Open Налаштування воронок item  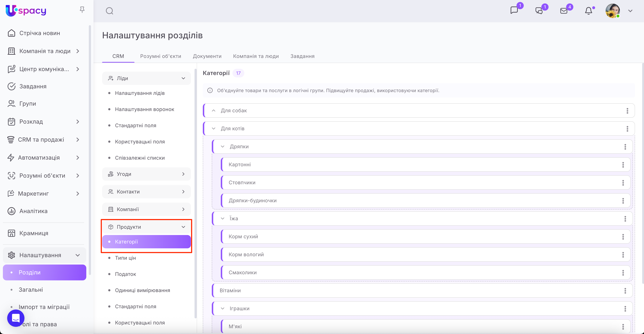coord(145,109)
